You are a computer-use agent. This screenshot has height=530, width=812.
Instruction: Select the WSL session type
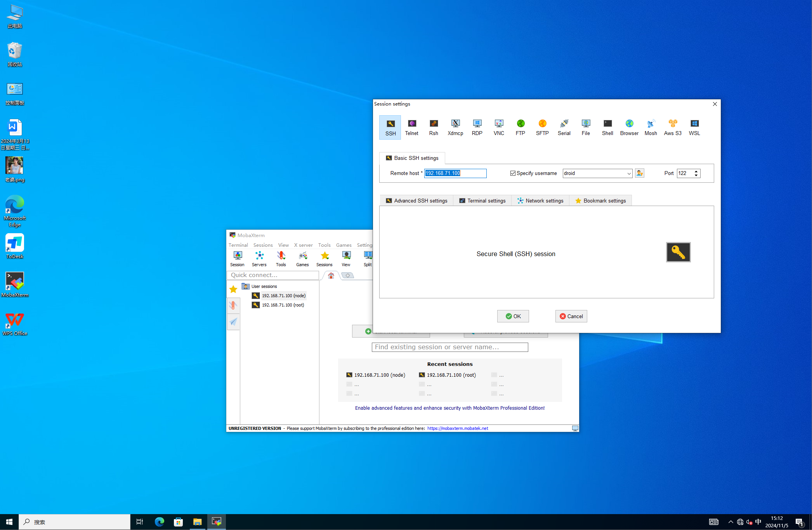(694, 127)
